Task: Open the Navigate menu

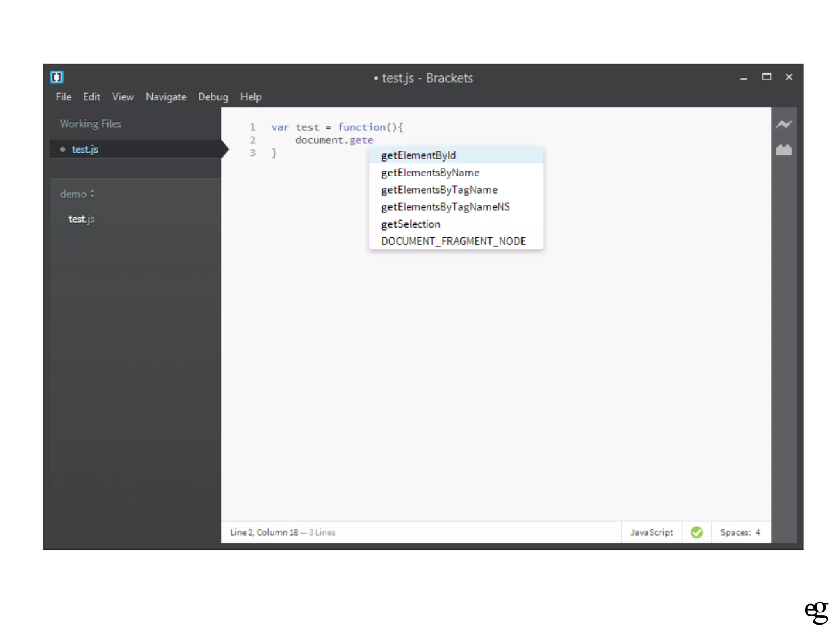Action: click(166, 97)
